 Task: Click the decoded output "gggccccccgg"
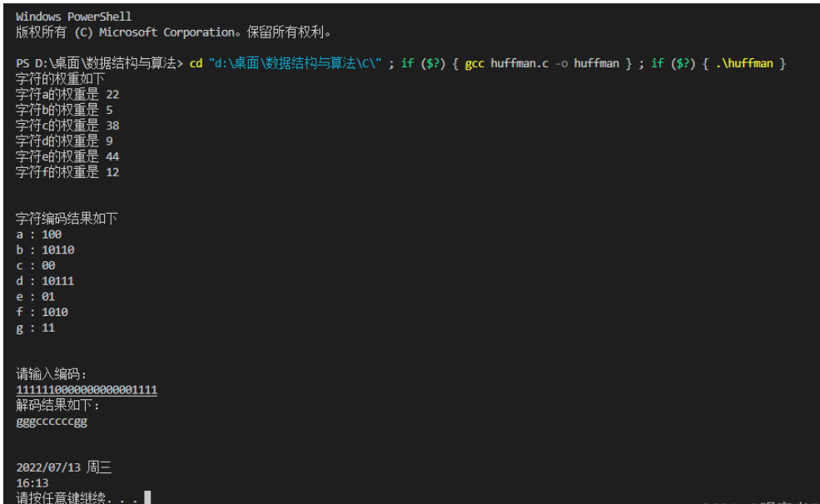point(53,420)
